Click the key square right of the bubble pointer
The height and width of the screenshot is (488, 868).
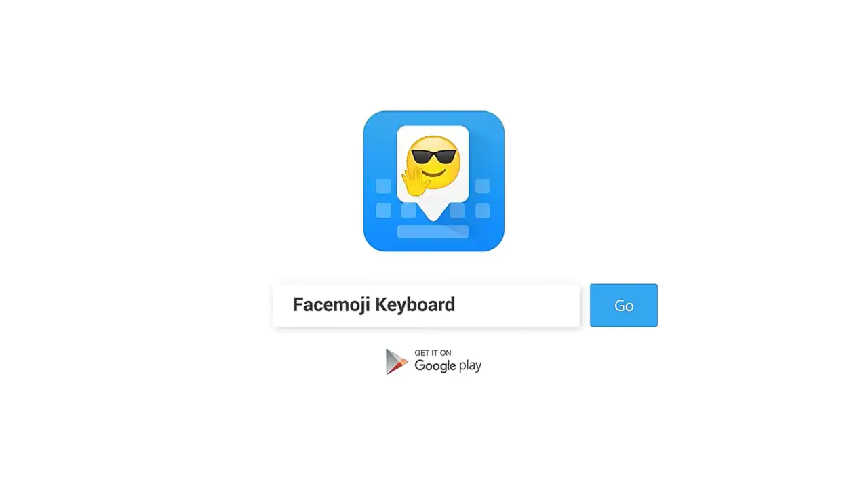(458, 211)
